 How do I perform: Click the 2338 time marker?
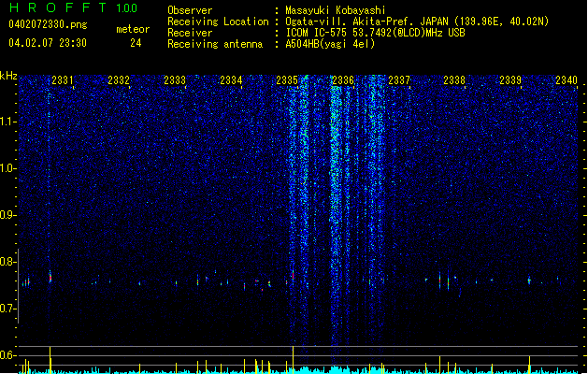454,79
